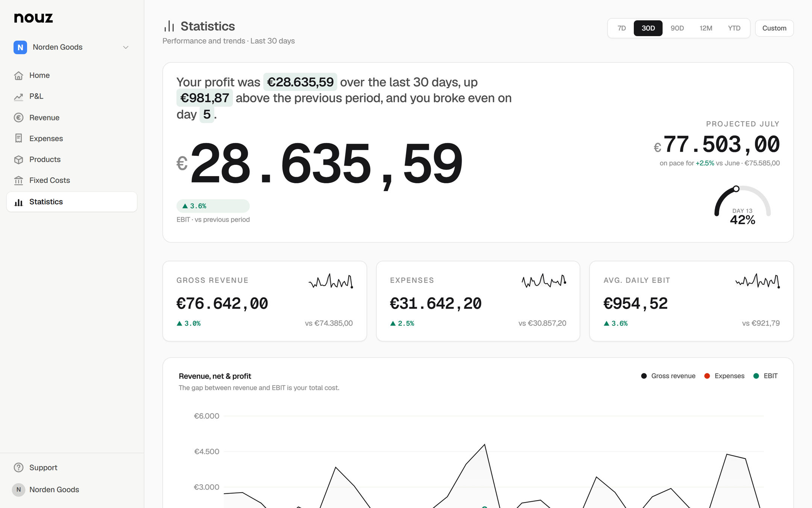Toggle the Gross revenue legend dot
This screenshot has height=508, width=812.
tap(644, 376)
